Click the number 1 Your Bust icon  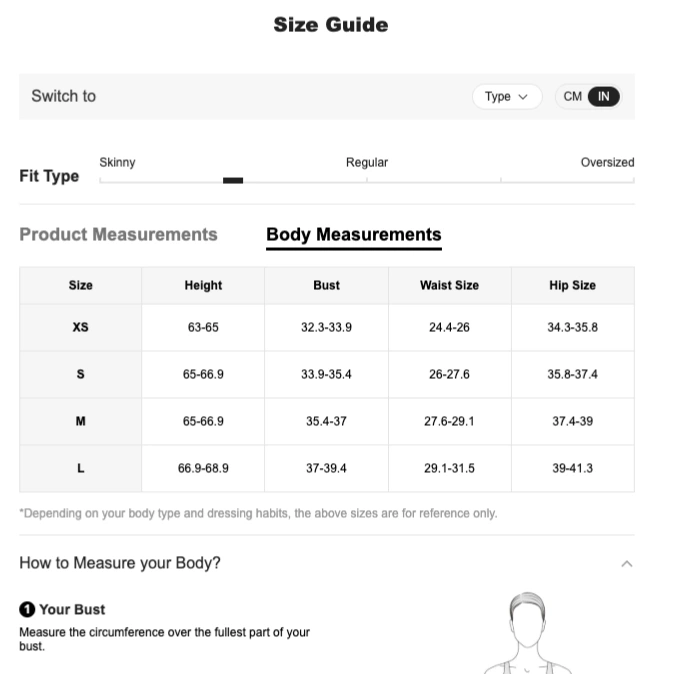[x=27, y=610]
